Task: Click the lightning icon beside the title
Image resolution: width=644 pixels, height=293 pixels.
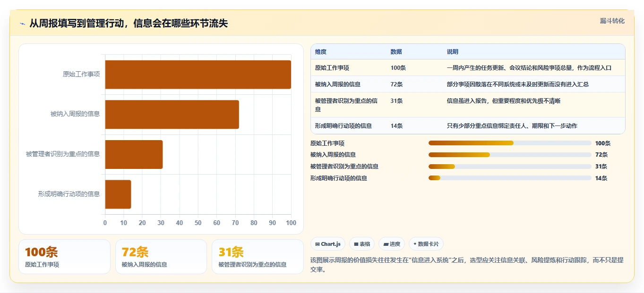Action: point(23,24)
